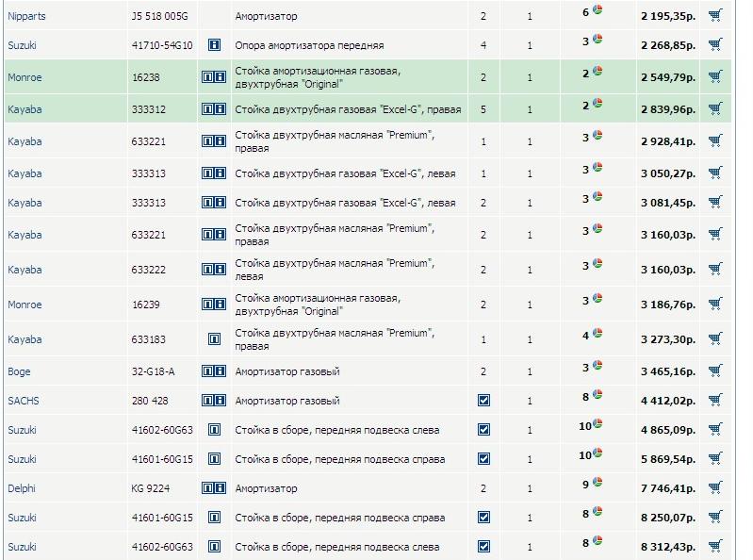
Task: Click cart icon for 2 928,41р. row
Action: (x=715, y=141)
